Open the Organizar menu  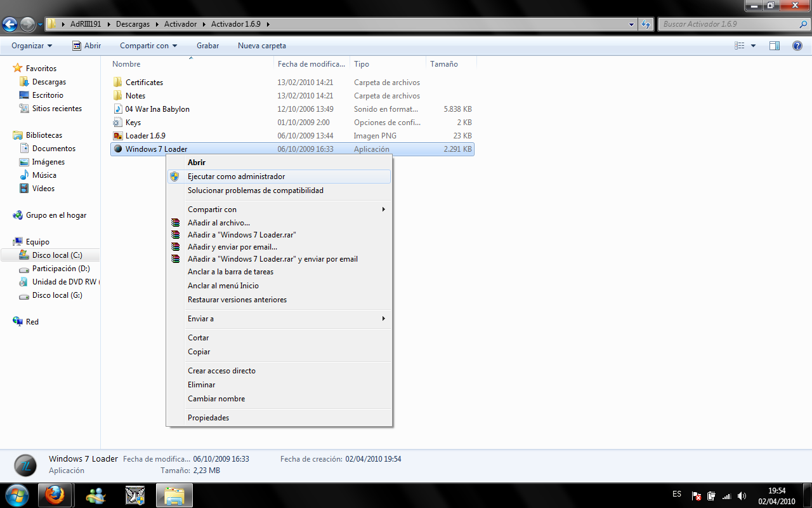[32, 46]
